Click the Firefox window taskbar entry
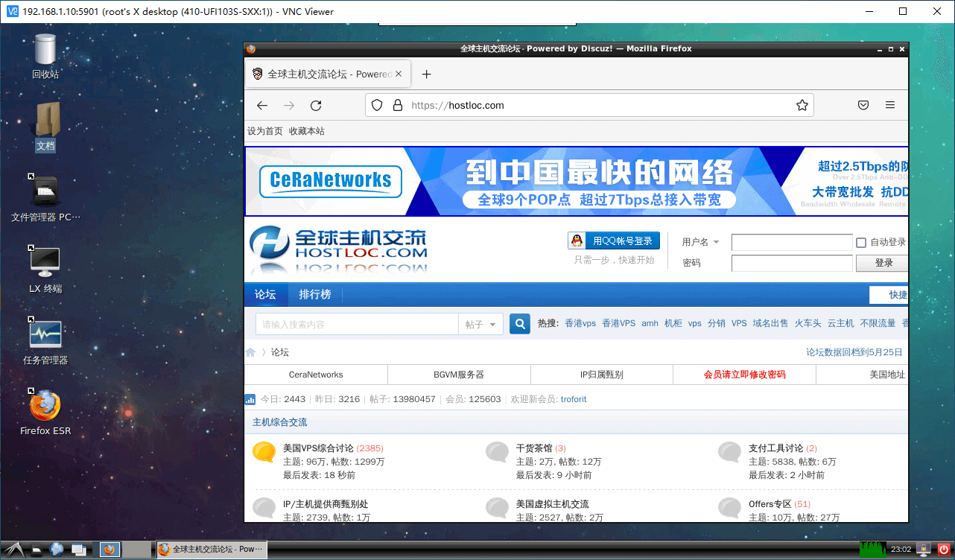The width and height of the screenshot is (955, 560). 211,550
